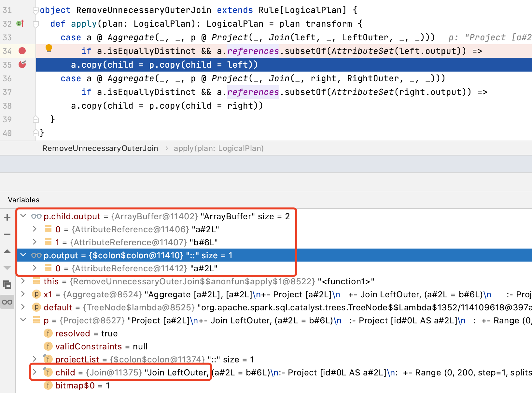Click the LeftOuter keyword on line 33
The width and height of the screenshot is (532, 393).
pos(365,37)
